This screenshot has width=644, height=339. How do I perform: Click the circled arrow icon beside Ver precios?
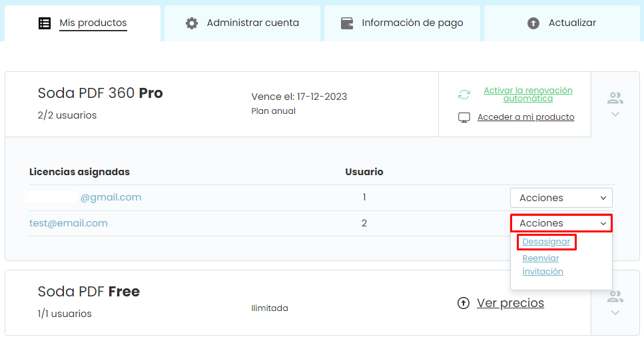464,303
